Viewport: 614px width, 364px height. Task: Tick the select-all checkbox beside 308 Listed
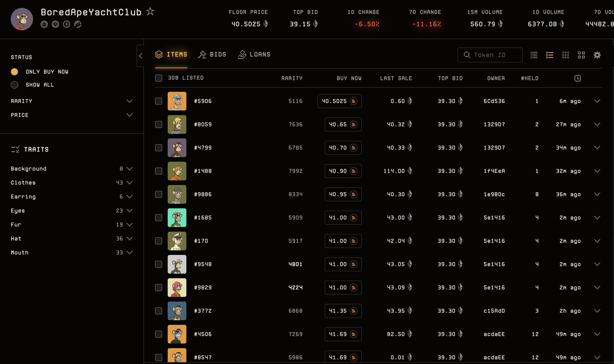coord(159,78)
